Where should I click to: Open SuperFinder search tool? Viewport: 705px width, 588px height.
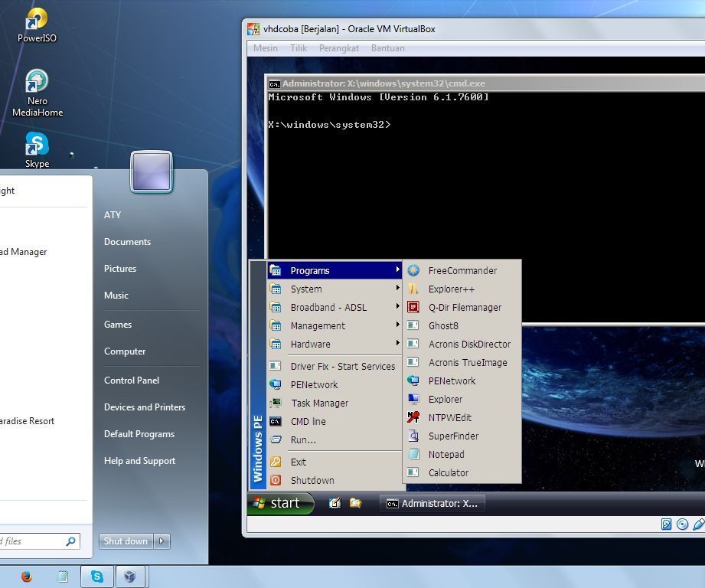tap(462, 436)
